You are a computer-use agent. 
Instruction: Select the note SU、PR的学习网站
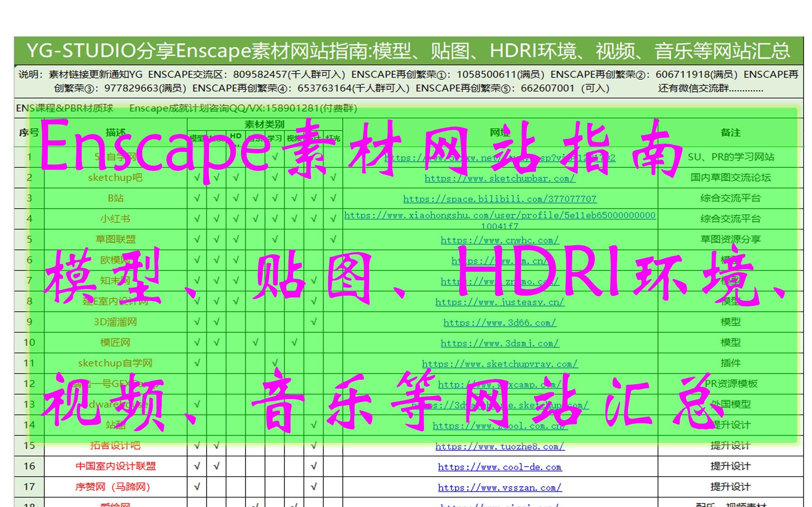click(730, 157)
